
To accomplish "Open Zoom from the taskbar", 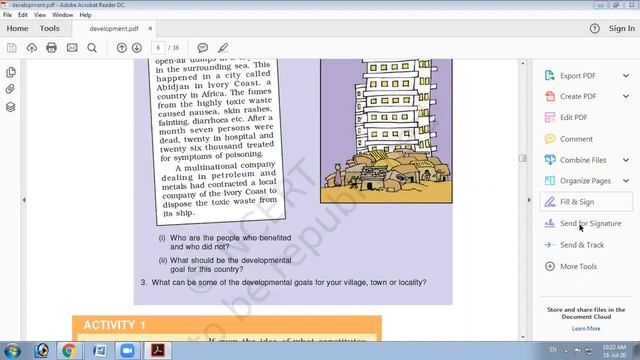I will 127,351.
